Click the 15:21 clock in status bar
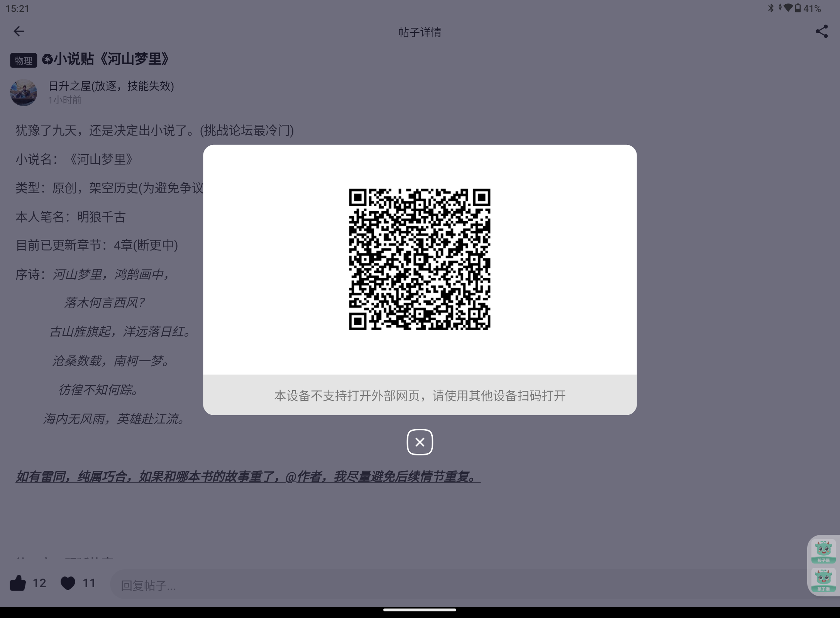The width and height of the screenshot is (840, 618). (x=18, y=8)
